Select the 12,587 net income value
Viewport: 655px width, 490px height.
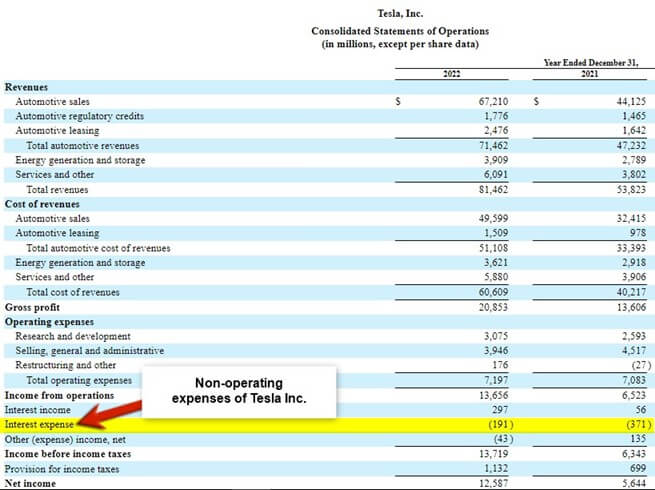(x=493, y=484)
